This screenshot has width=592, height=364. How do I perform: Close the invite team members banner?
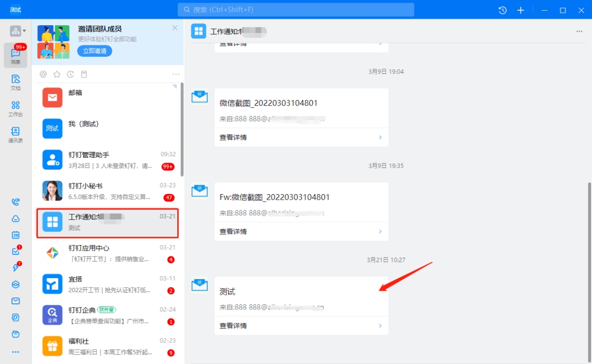pos(175,28)
